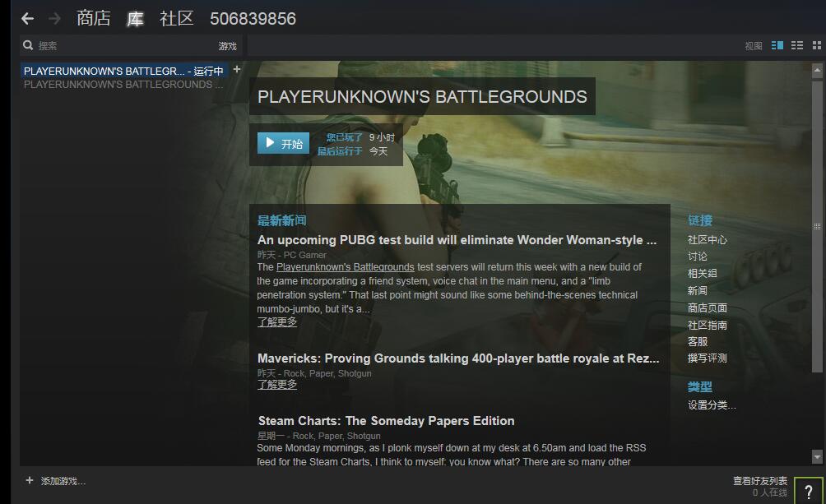Image resolution: width=826 pixels, height=504 pixels.
Task: Select the second PLAYERUNKNOWN'S BATTLEGROUNDS library entry
Action: pos(123,84)
